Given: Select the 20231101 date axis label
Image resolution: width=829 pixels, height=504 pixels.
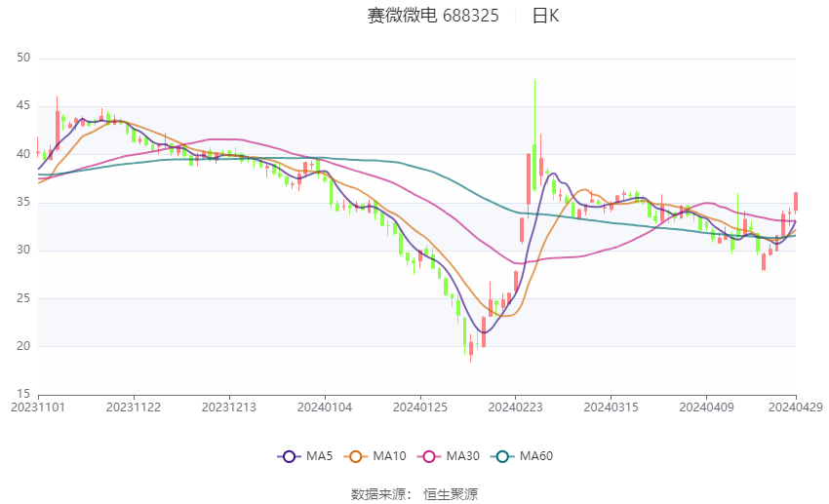Looking at the screenshot, I should click(x=38, y=407).
